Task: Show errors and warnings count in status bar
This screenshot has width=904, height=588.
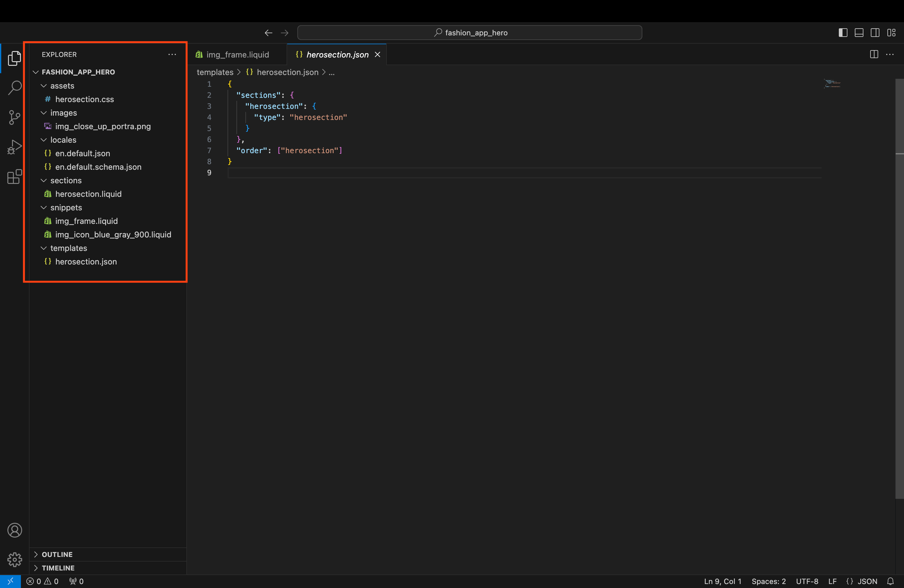Action: 42,581
